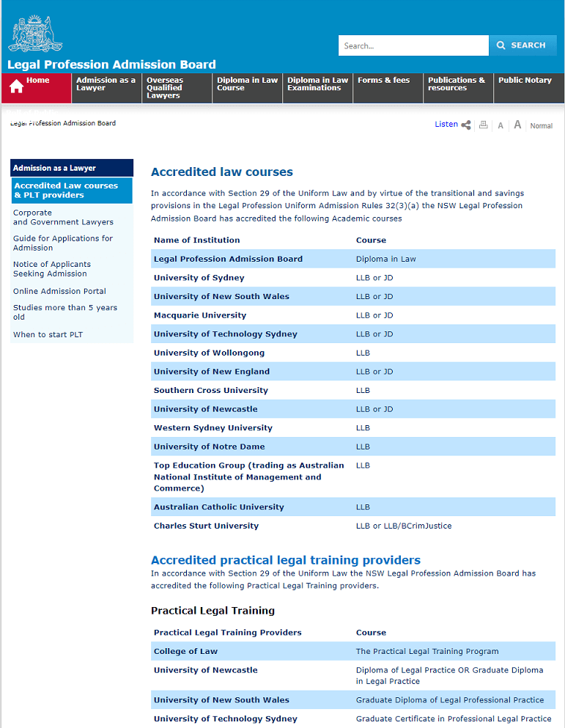Open Public Notary menu
The image size is (565, 728).
[x=529, y=88]
